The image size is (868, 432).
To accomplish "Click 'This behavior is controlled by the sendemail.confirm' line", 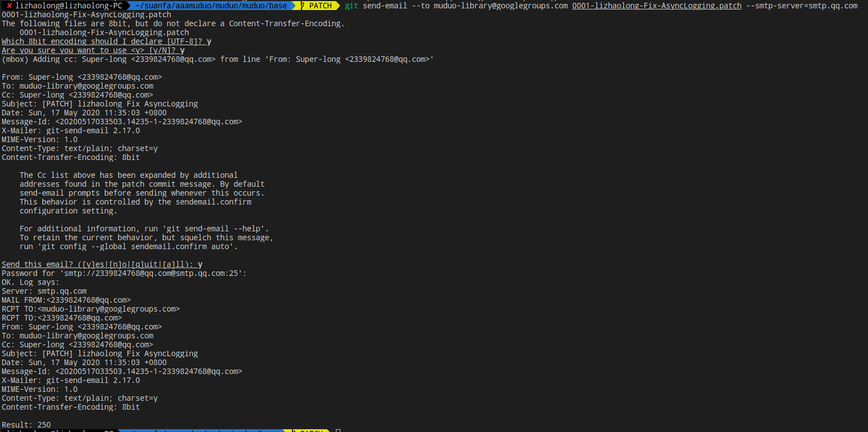I will coord(135,202).
